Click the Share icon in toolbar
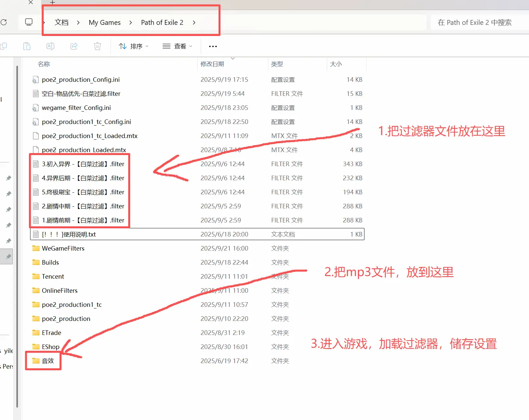Screen dimensions: 529x420 (74, 46)
